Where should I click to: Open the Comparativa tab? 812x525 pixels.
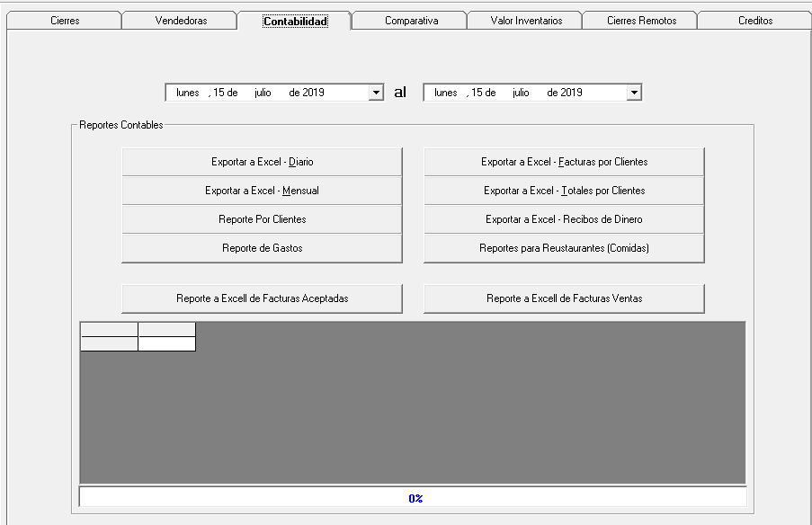click(x=411, y=21)
